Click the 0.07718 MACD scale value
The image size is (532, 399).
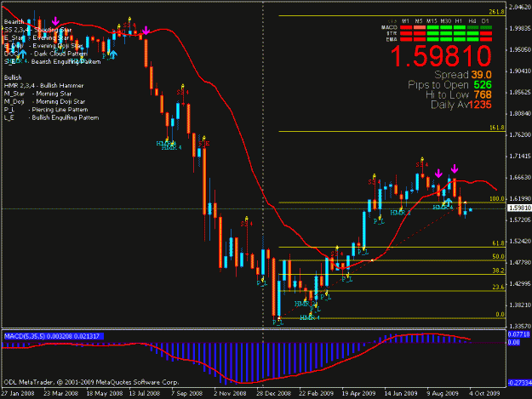[519, 334]
